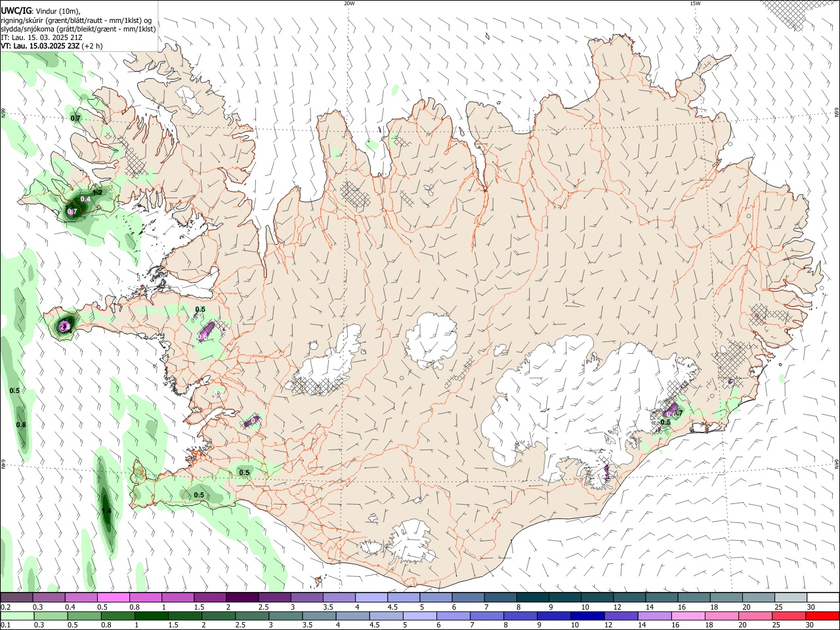Click the 25 label in rain legend row

777,625
